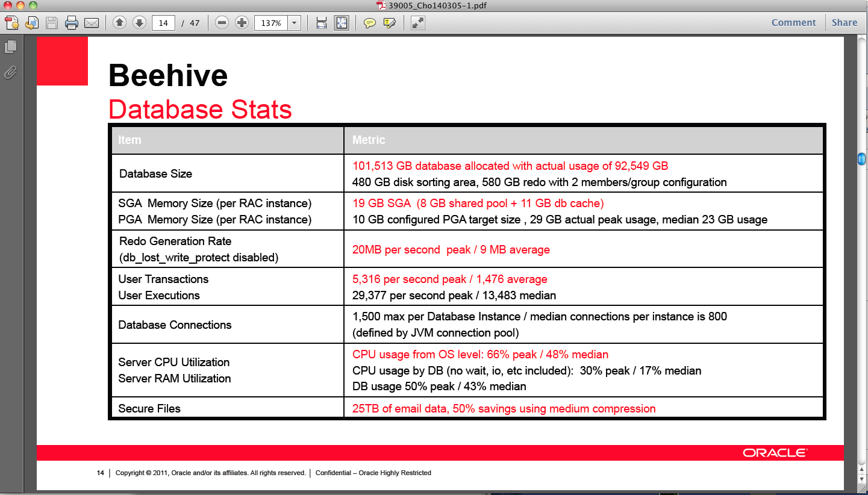Go to previous page with up arrow
Image resolution: width=868 pixels, height=495 pixels.
(119, 23)
